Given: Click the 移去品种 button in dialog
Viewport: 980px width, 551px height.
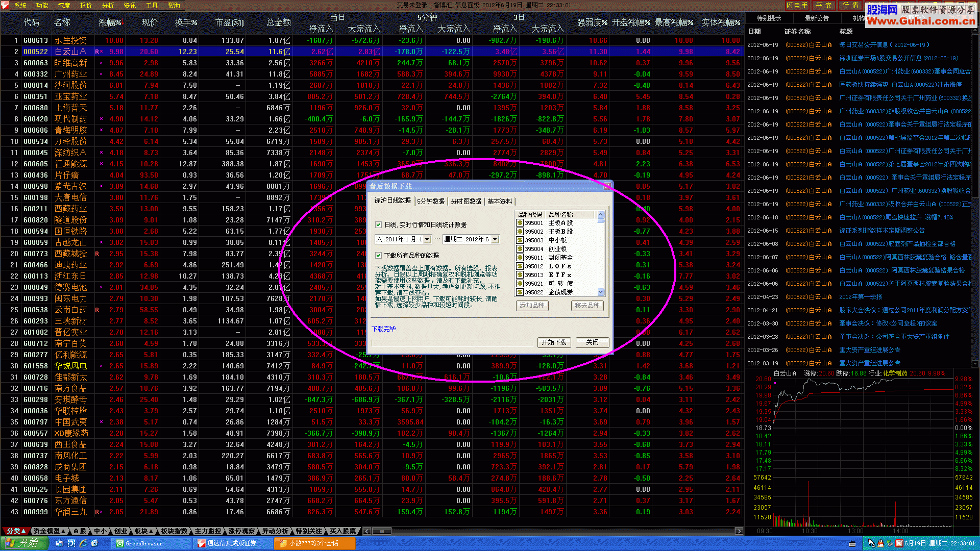Looking at the screenshot, I should tap(585, 306).
